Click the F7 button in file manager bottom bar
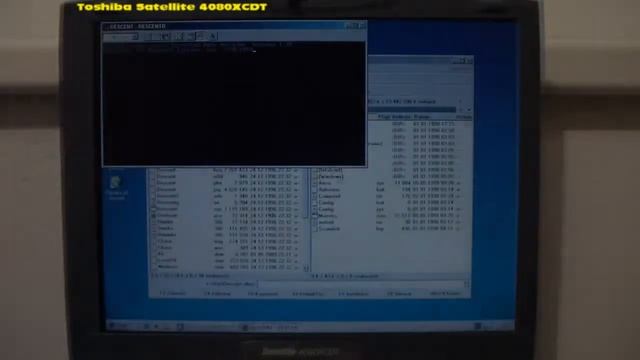The width and height of the screenshot is (640, 360). (353, 293)
